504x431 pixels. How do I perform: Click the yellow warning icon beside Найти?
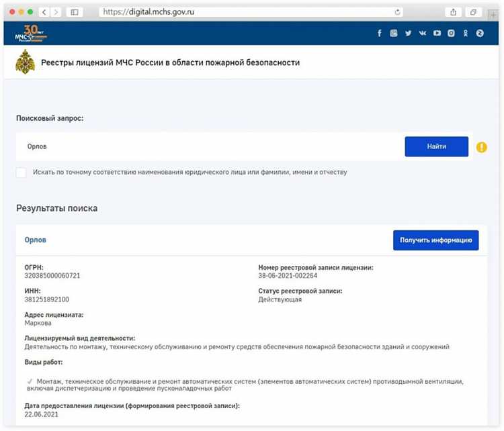pyautogui.click(x=481, y=147)
